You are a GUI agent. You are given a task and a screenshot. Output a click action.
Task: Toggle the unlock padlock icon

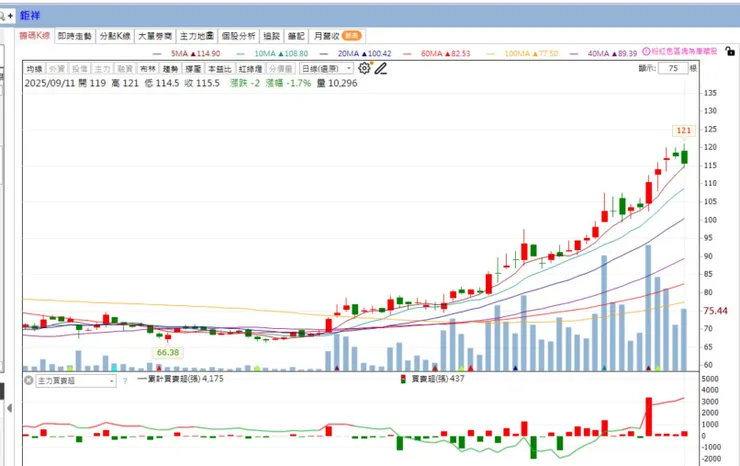point(730,51)
